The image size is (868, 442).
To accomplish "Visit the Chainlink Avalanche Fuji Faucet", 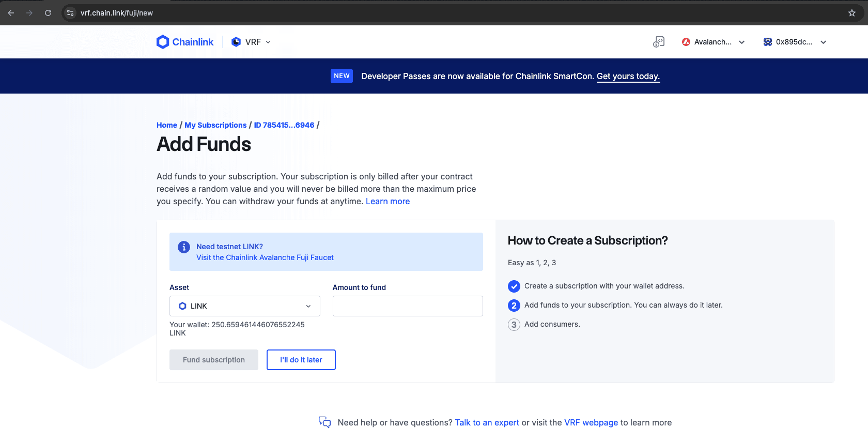I will [265, 257].
